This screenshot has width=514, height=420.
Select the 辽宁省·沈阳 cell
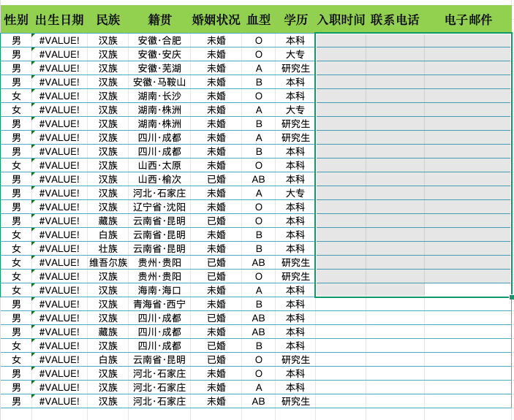click(159, 207)
